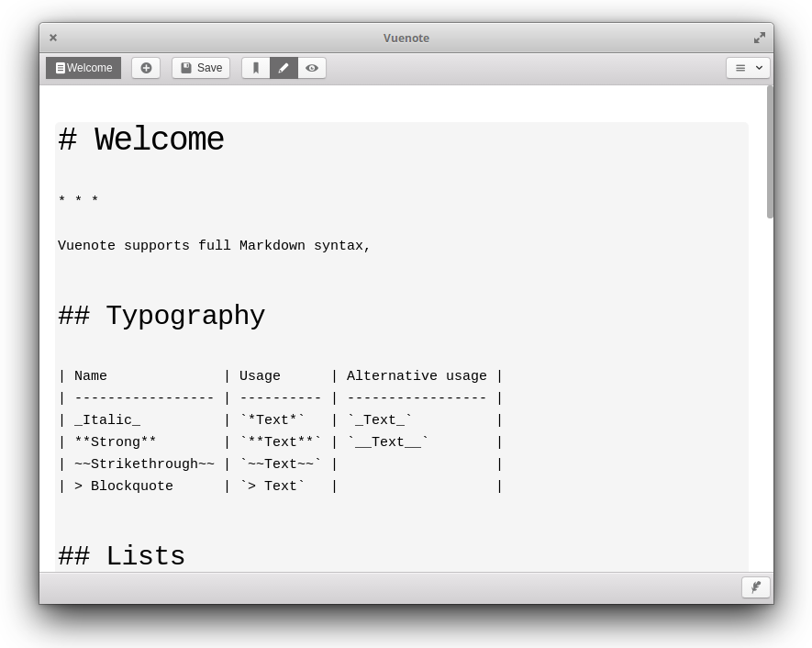Screen dimensions: 812x648
Task: Click the 'Usage' column header text
Action: tap(260, 375)
